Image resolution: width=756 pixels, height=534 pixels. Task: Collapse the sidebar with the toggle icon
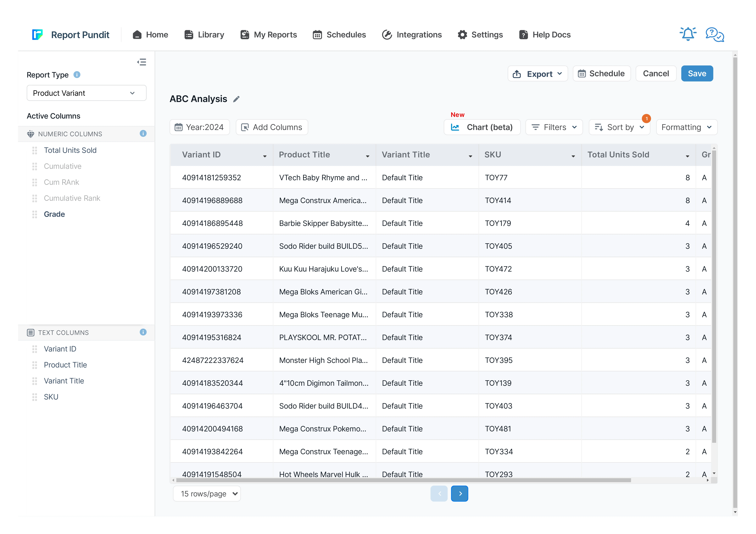(142, 62)
